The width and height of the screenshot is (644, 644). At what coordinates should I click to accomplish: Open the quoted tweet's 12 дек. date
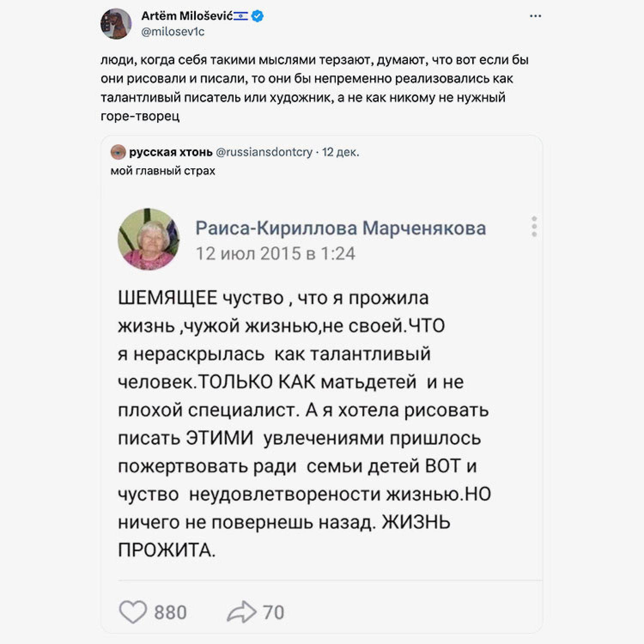point(340,152)
